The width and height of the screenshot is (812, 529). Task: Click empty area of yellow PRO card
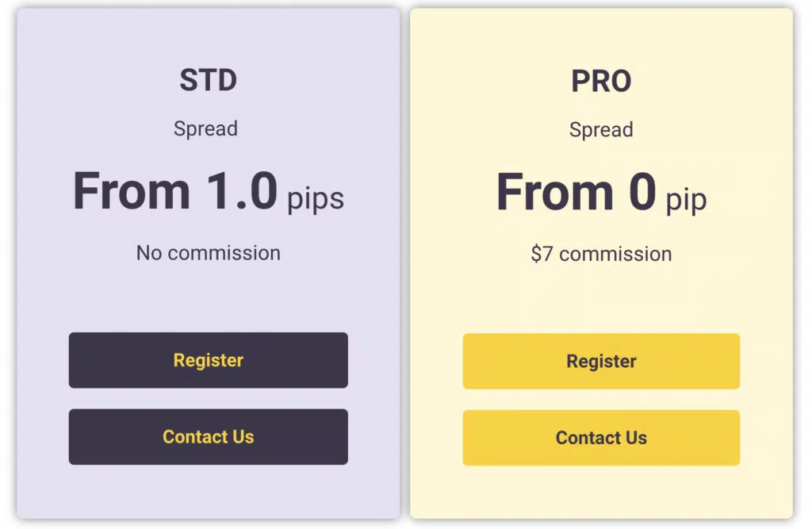point(601,301)
